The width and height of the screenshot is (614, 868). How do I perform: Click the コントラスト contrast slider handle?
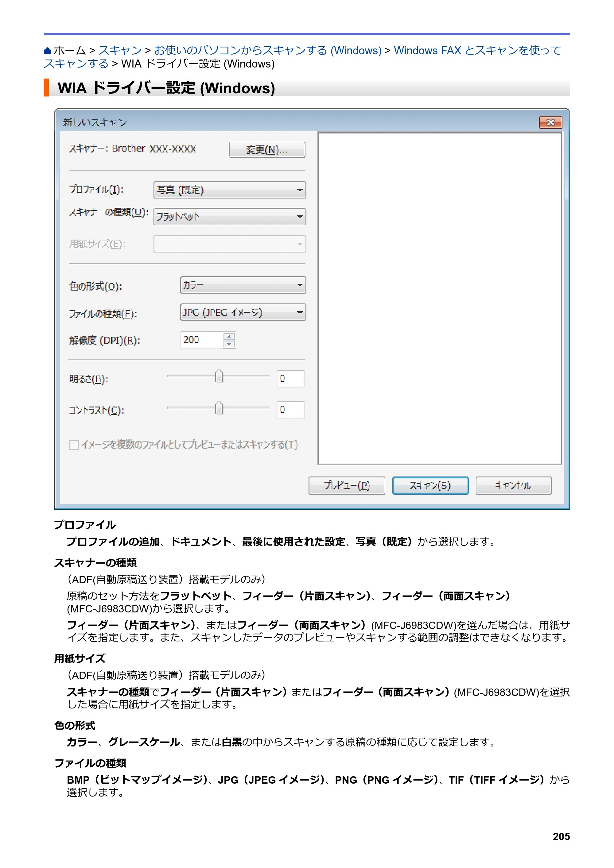[219, 408]
